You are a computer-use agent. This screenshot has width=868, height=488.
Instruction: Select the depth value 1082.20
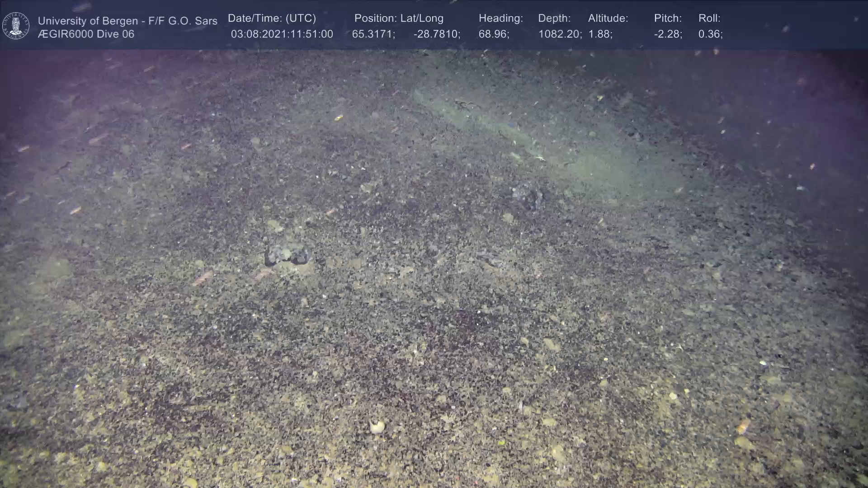pos(560,34)
